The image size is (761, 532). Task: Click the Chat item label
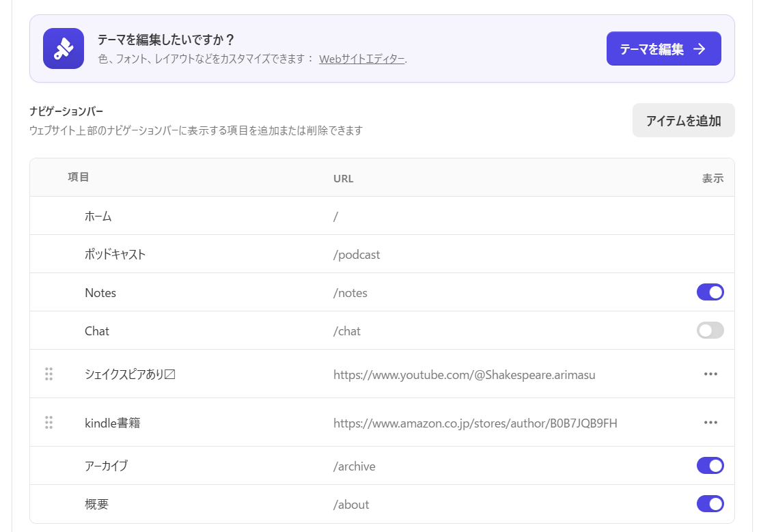(x=97, y=331)
